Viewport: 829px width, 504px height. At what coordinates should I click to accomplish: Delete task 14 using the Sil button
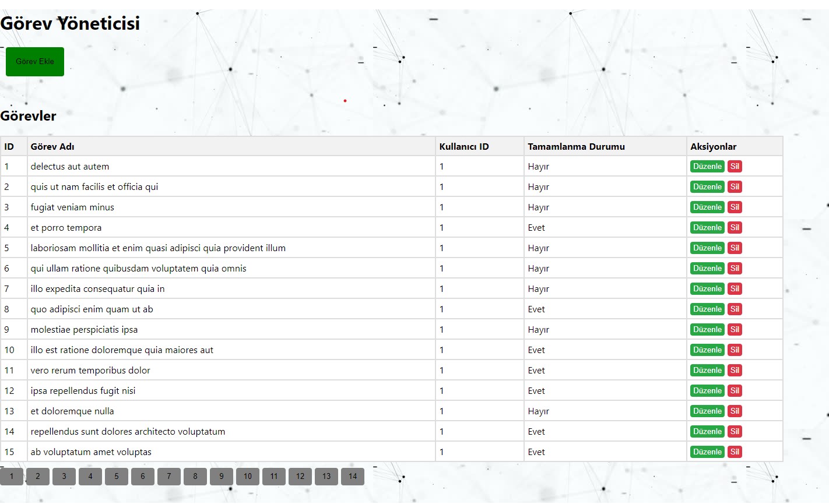pyautogui.click(x=735, y=432)
